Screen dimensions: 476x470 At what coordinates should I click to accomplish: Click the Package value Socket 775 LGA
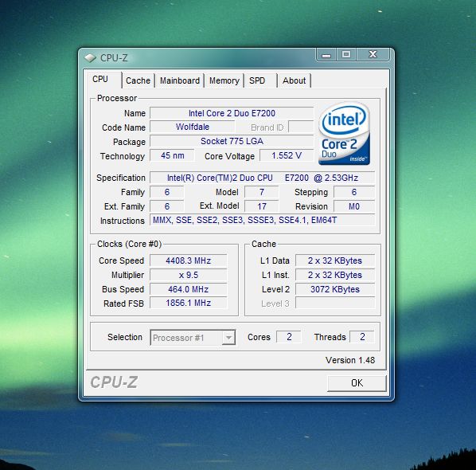tap(232, 141)
